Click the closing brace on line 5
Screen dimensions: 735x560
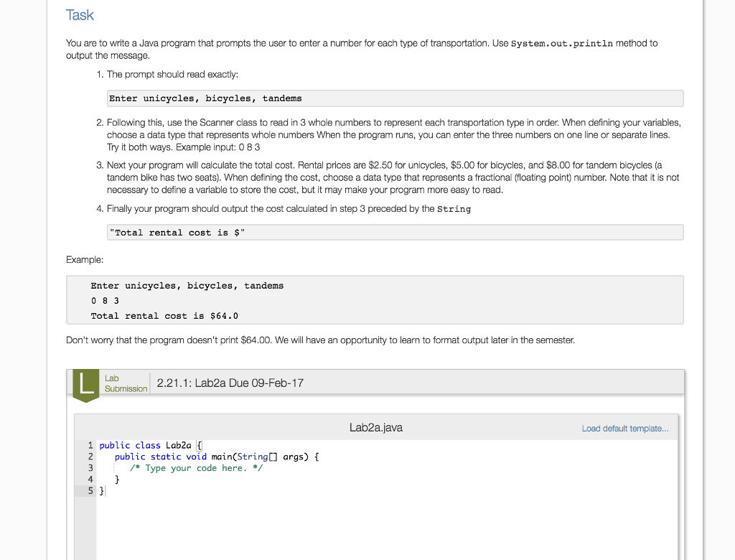point(101,490)
